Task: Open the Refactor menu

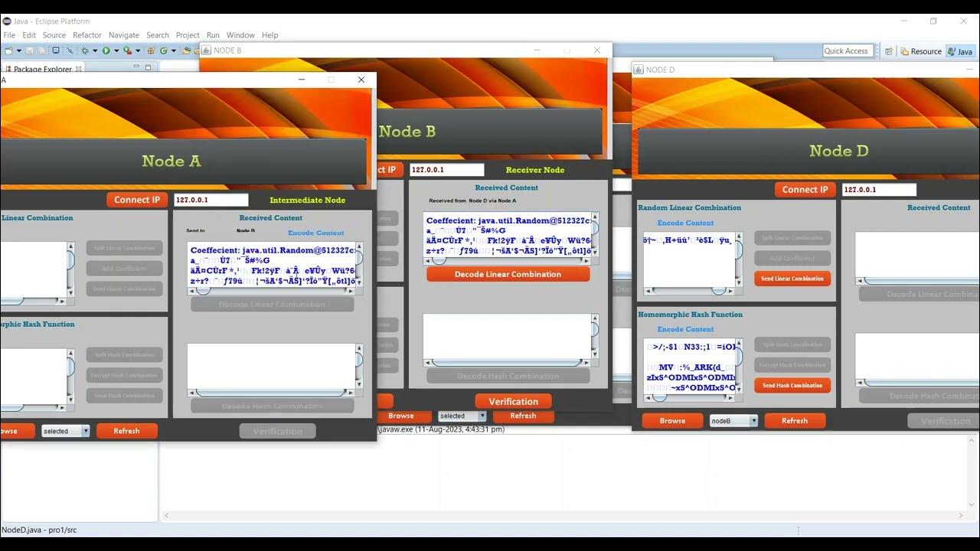Action: tap(87, 35)
